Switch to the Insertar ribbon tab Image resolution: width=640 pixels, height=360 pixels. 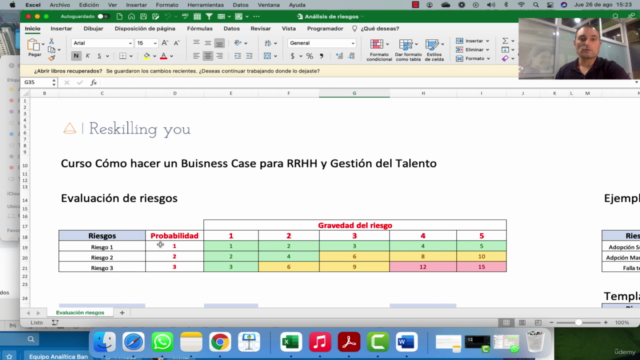click(61, 29)
